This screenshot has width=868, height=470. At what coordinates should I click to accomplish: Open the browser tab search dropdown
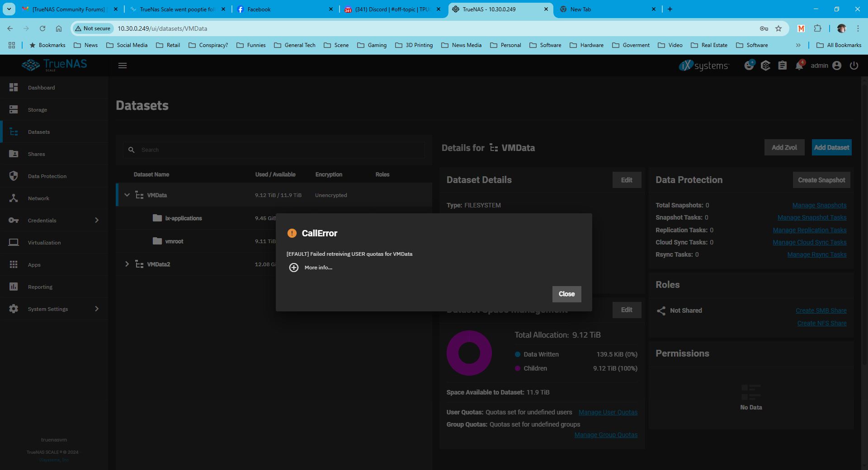pyautogui.click(x=9, y=9)
